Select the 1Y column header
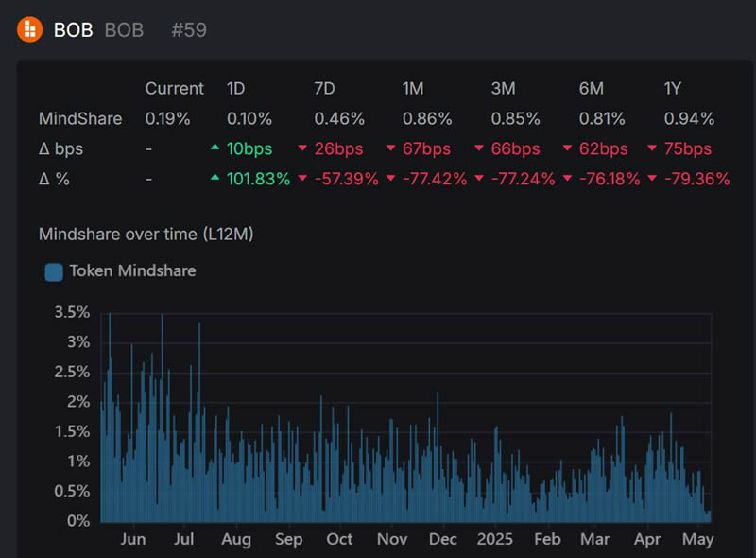The height and width of the screenshot is (558, 756). click(x=675, y=89)
